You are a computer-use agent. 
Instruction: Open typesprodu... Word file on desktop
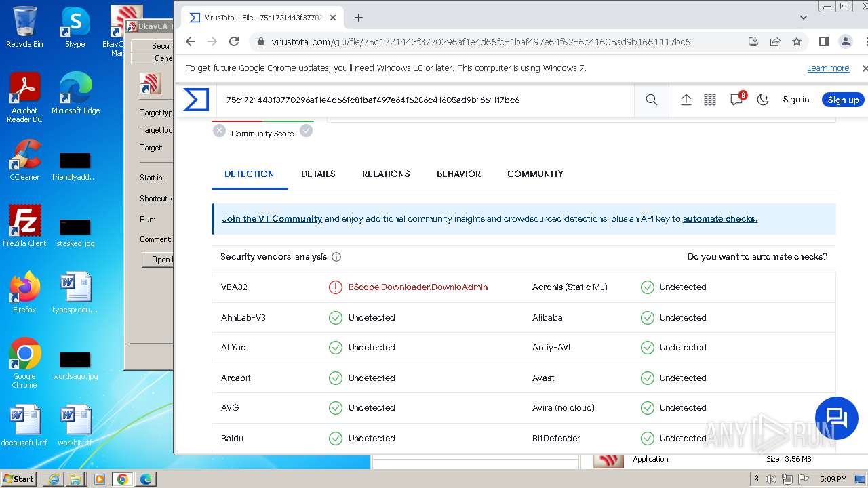(x=75, y=293)
